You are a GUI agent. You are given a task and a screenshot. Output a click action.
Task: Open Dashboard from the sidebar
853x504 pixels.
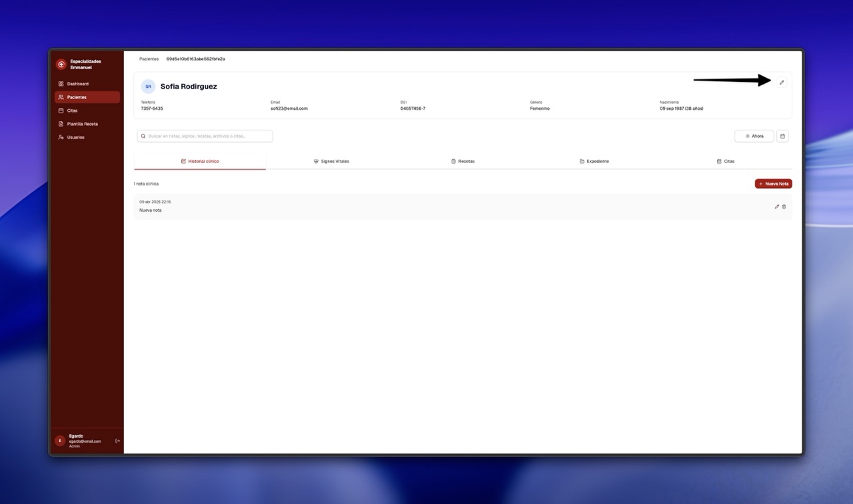[x=77, y=84]
